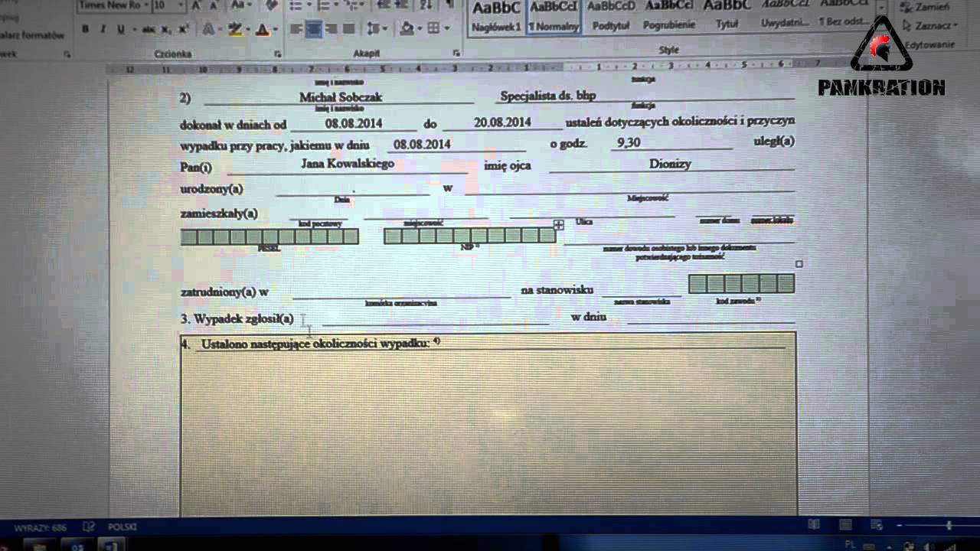Expand borders dropdown arrow
Image resolution: width=980 pixels, height=551 pixels.
[446, 29]
